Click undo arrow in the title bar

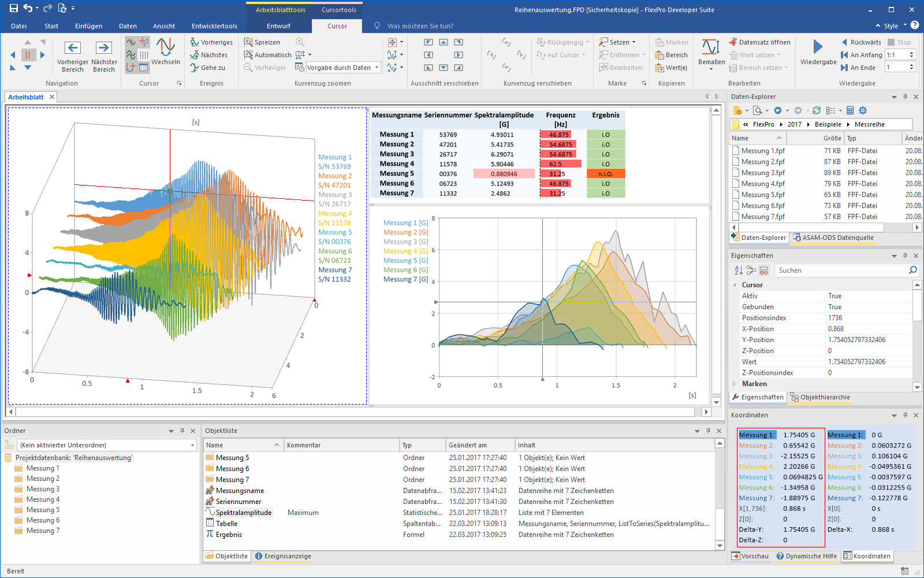coord(28,8)
